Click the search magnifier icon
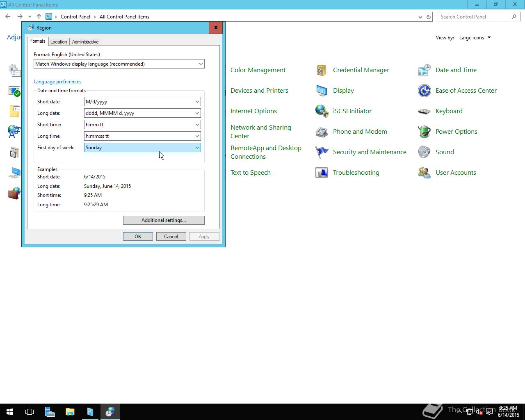This screenshot has width=525, height=420. click(x=514, y=17)
